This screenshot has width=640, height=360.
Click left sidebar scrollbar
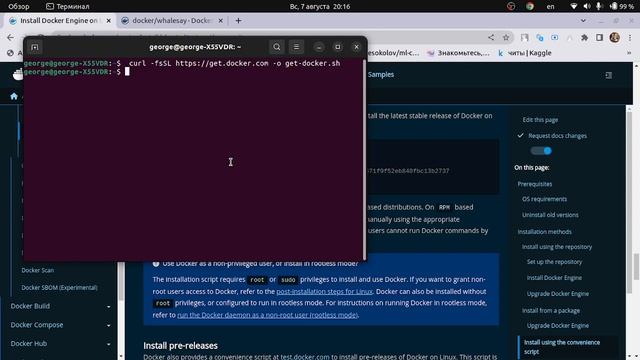tap(121, 282)
